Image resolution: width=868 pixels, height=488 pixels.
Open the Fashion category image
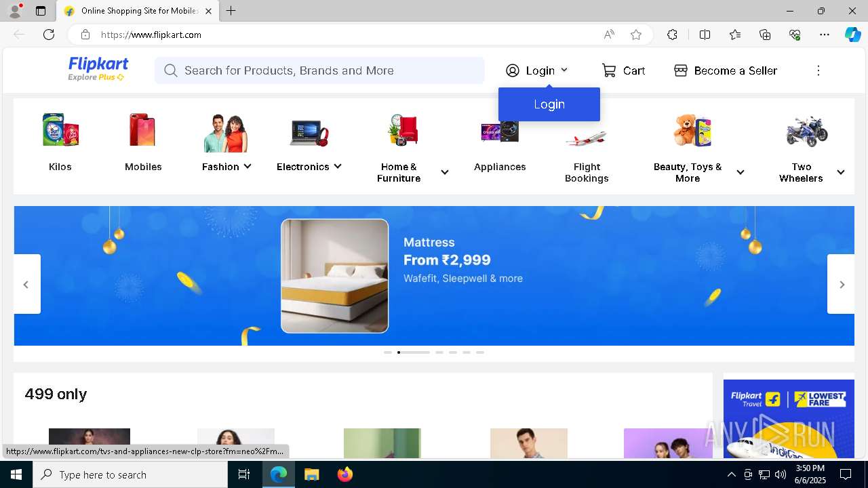click(x=226, y=133)
